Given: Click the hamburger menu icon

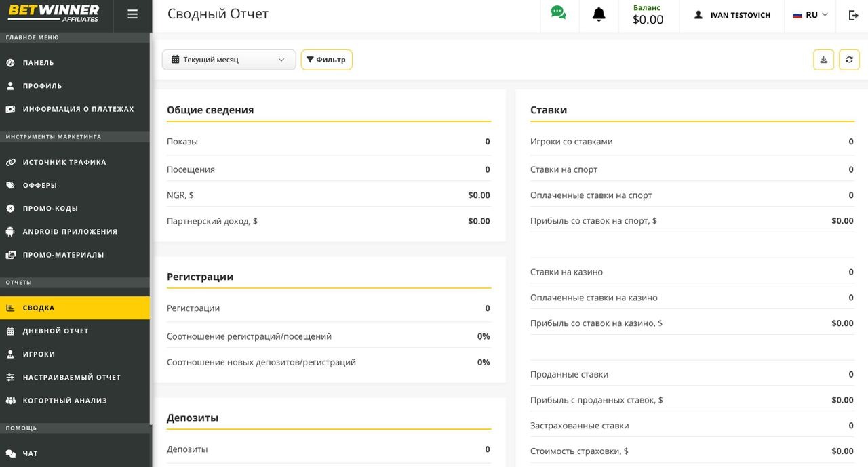Looking at the screenshot, I should coord(132,14).
